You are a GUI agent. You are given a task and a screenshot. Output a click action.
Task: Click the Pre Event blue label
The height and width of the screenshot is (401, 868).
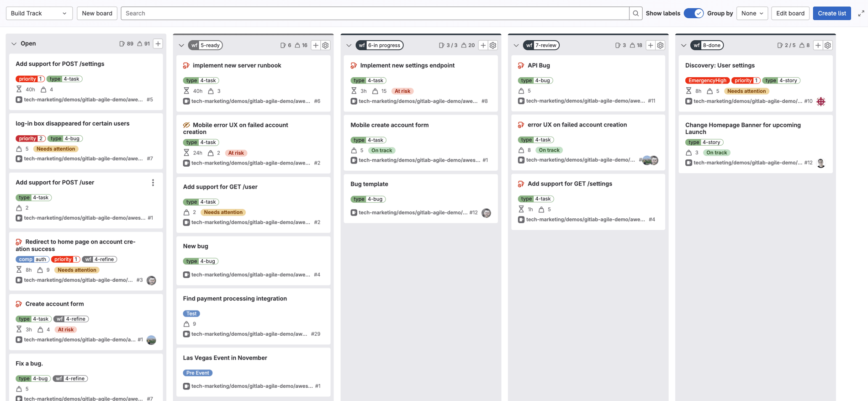click(x=198, y=373)
